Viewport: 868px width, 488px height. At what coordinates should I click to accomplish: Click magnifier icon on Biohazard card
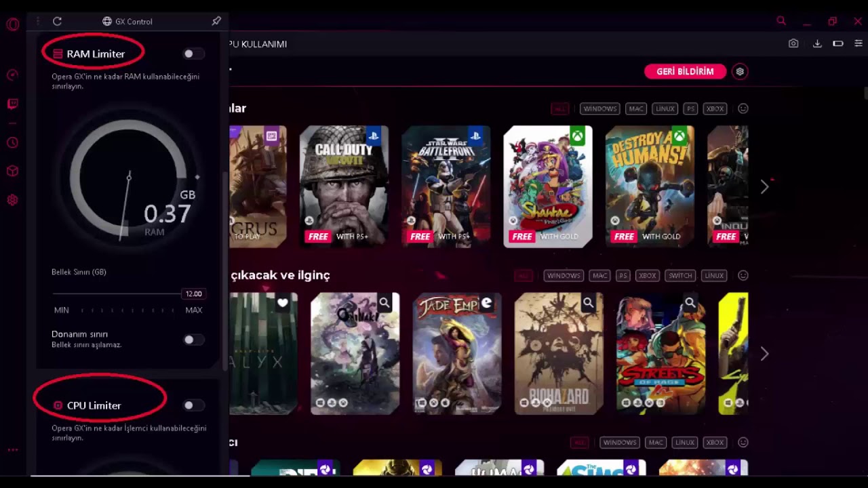coord(588,303)
